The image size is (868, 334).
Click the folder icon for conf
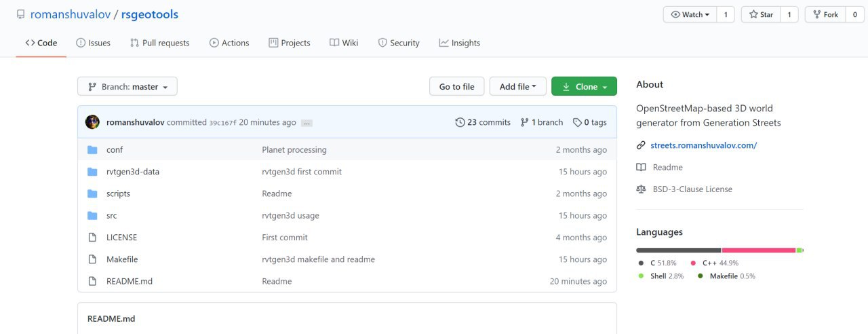click(x=92, y=149)
